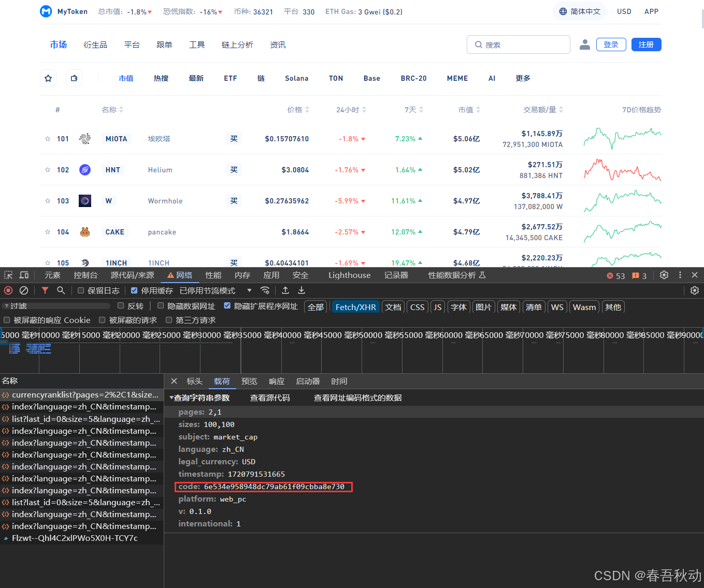Open network panel settings gear
This screenshot has height=588, width=704.
[x=695, y=290]
